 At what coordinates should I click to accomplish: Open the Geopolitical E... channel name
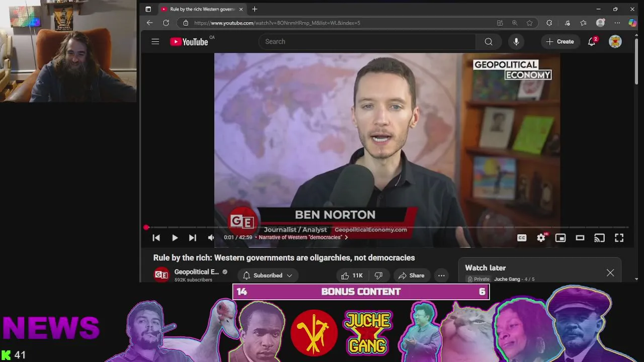(x=196, y=271)
